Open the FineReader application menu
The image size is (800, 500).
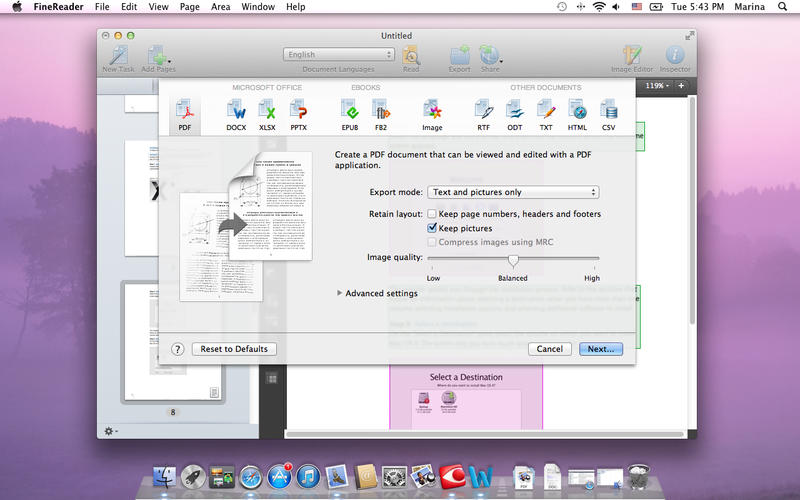point(58,7)
